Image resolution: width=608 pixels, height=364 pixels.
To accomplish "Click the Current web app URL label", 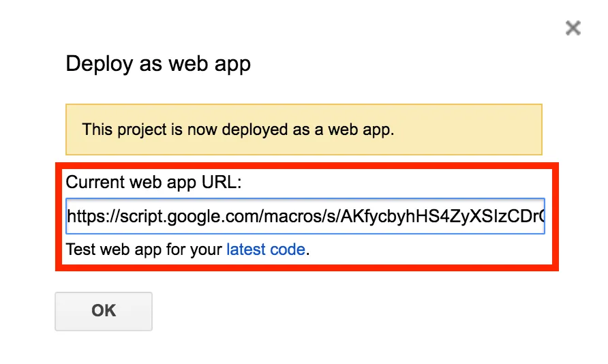I will tap(153, 182).
